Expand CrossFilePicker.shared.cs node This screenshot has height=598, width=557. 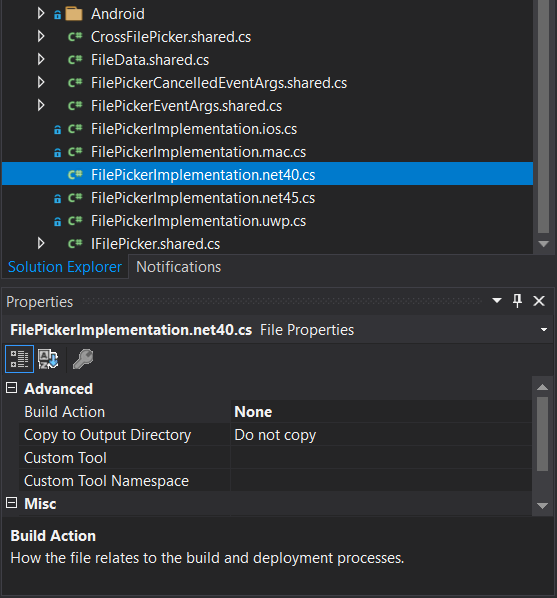tap(41, 37)
